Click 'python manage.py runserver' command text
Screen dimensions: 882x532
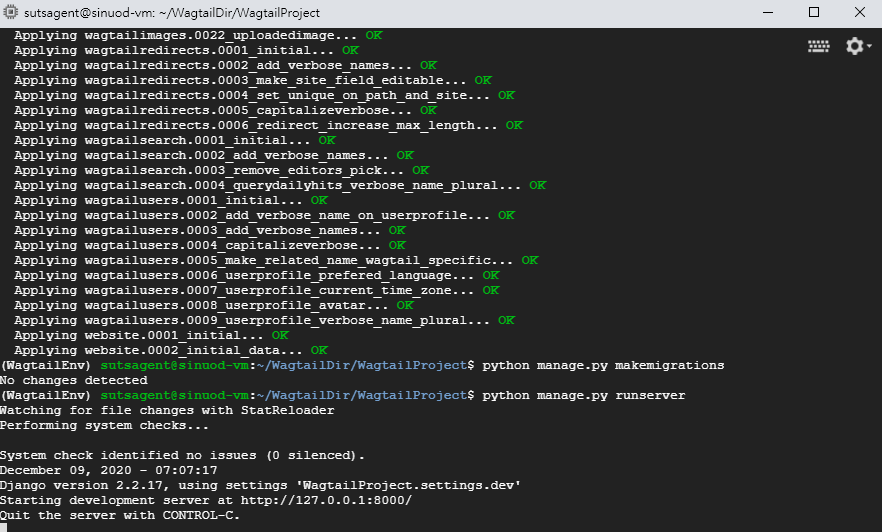point(584,395)
